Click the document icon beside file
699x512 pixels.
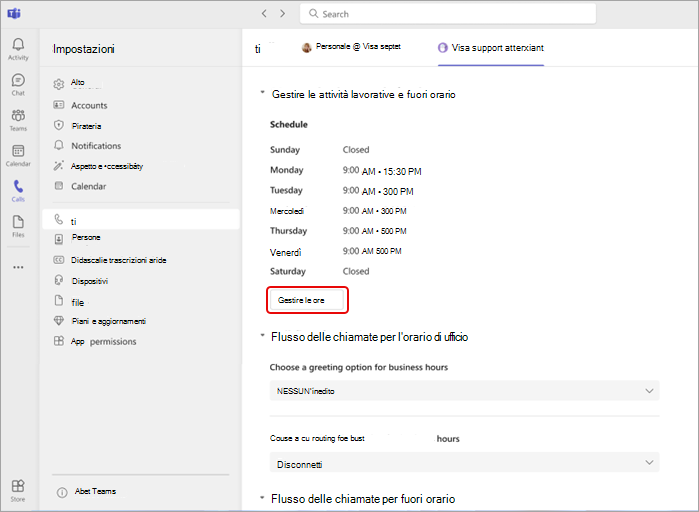click(59, 301)
